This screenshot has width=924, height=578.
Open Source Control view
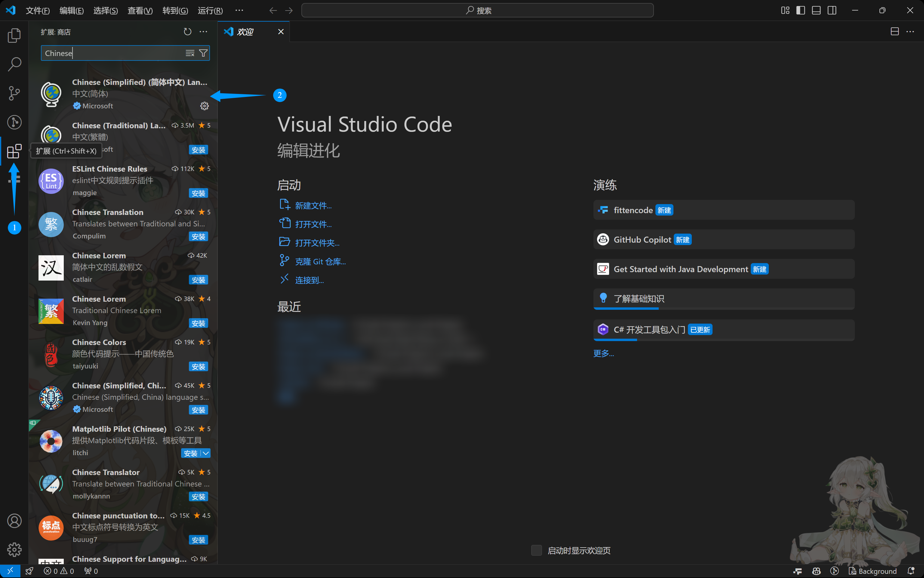(14, 93)
